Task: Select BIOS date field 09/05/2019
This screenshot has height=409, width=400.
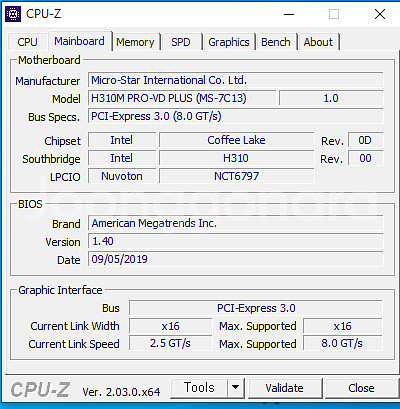Action: [x=235, y=259]
